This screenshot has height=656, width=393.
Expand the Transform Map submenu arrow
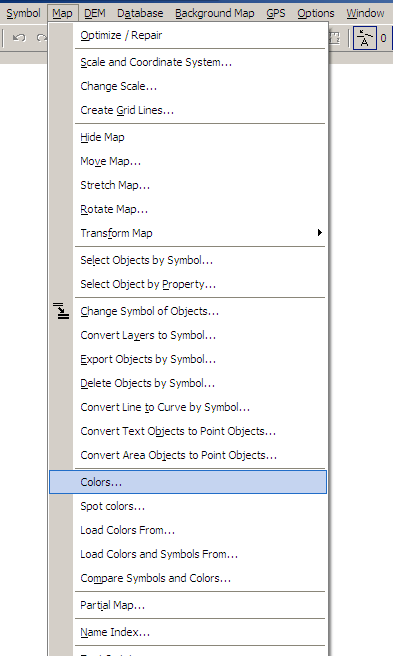coord(320,233)
